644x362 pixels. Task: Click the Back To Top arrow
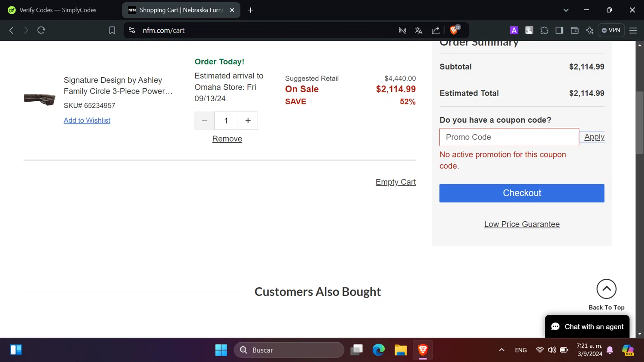coord(606,290)
